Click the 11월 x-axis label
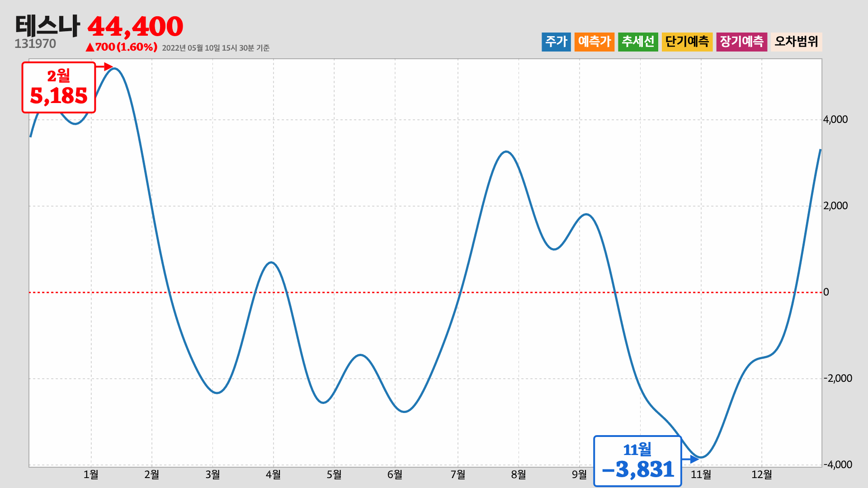The image size is (868, 488). [x=701, y=474]
